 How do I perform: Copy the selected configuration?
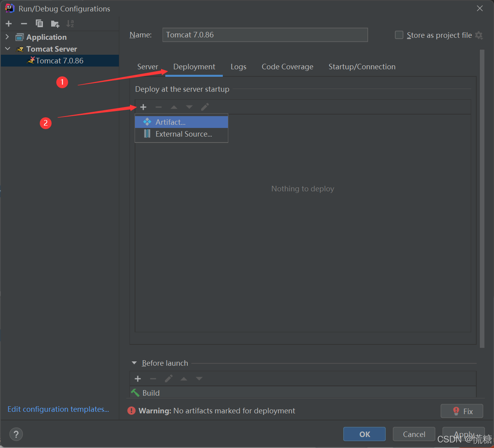click(x=39, y=24)
